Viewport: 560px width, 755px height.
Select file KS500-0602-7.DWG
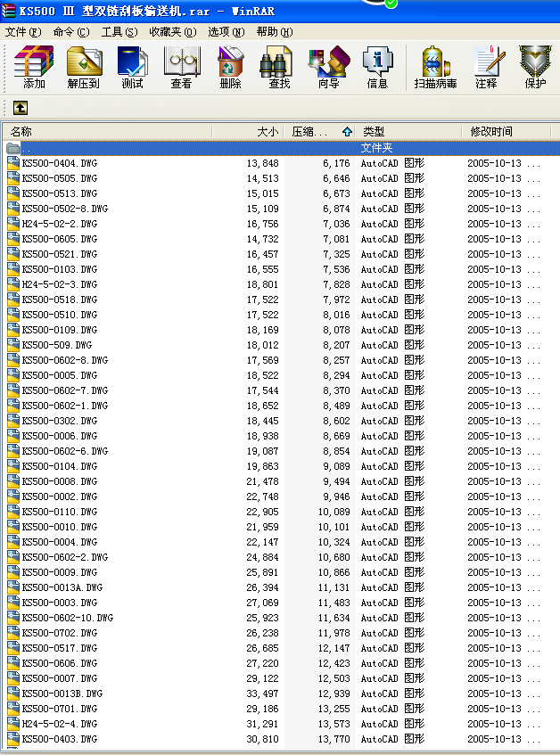point(64,390)
